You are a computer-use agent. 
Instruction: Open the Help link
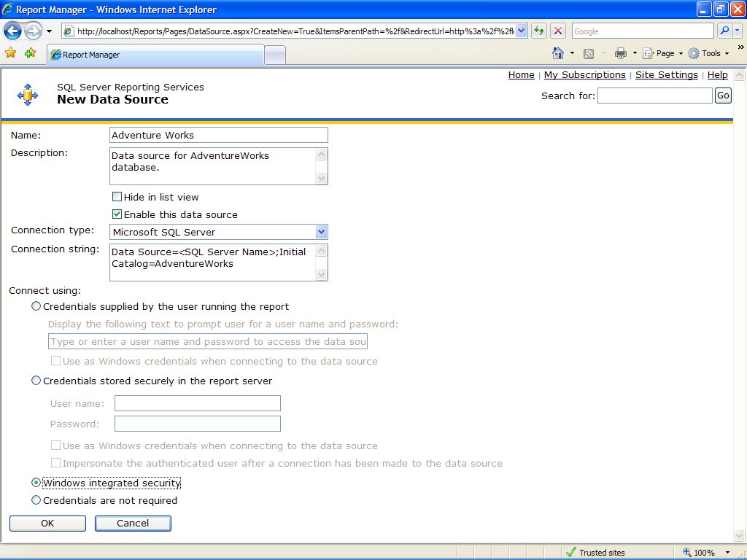tap(718, 75)
